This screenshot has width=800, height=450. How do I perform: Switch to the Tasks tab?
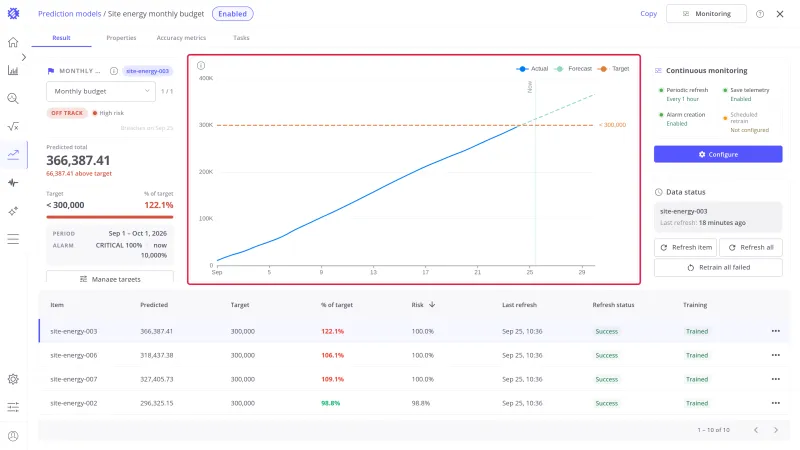pyautogui.click(x=241, y=38)
